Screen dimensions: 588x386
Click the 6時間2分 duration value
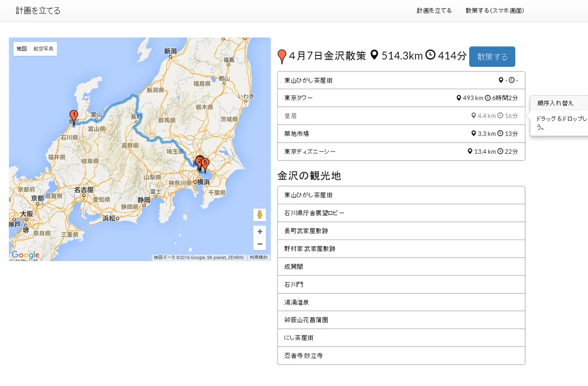tap(505, 98)
